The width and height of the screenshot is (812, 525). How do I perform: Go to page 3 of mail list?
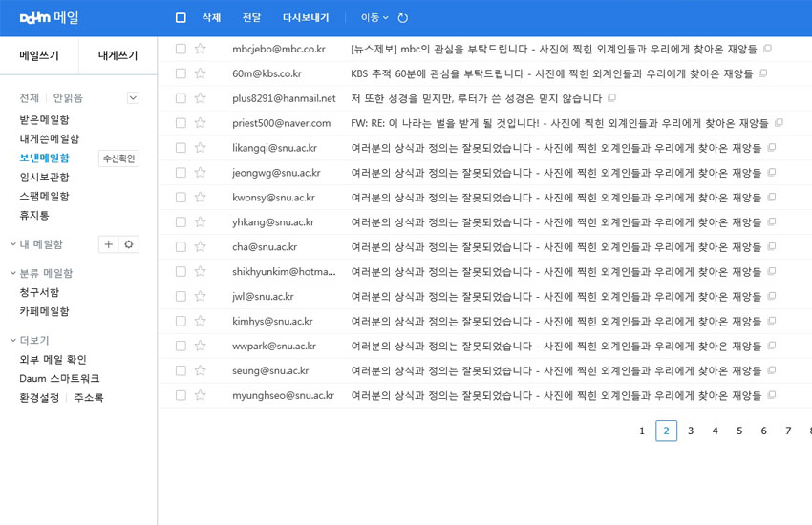(x=691, y=431)
